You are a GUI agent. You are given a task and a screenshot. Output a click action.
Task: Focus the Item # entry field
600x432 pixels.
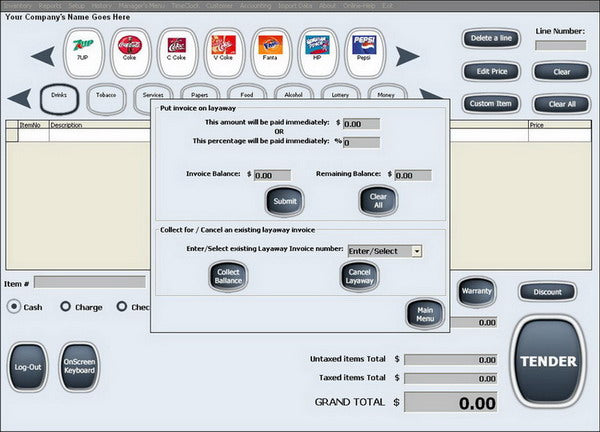pyautogui.click(x=90, y=282)
